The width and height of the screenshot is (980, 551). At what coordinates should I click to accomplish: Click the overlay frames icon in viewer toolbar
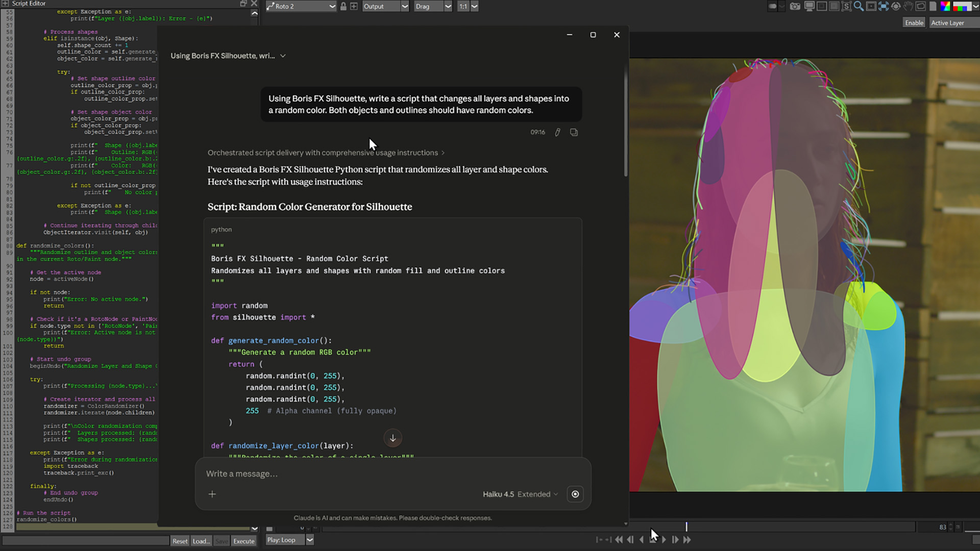pos(921,7)
